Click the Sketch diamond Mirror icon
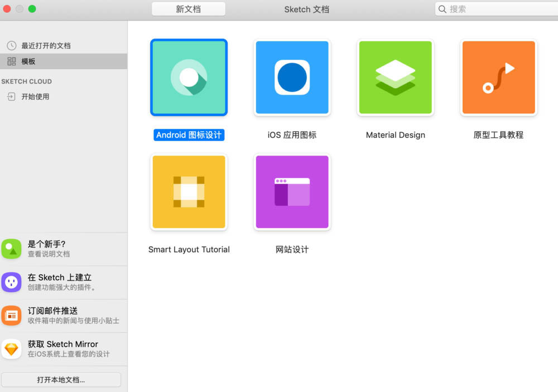 pyautogui.click(x=11, y=349)
